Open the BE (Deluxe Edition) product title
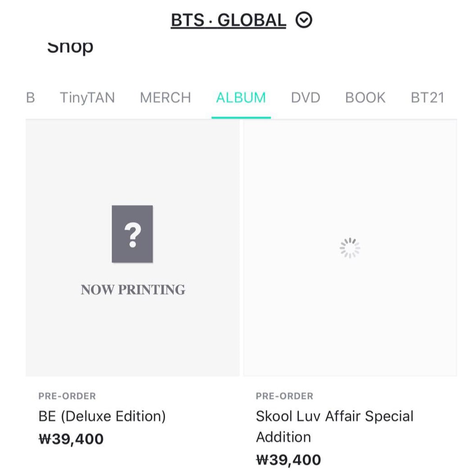The image size is (476, 476). pos(102,416)
